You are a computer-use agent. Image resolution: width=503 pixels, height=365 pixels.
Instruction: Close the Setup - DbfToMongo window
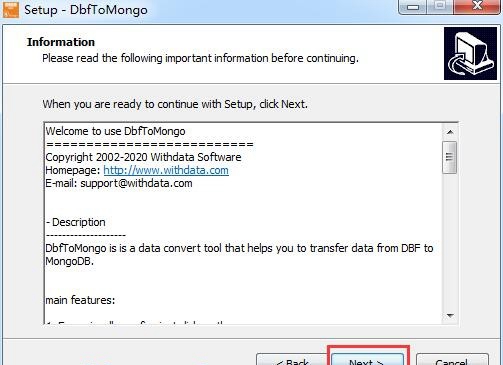[x=477, y=6]
